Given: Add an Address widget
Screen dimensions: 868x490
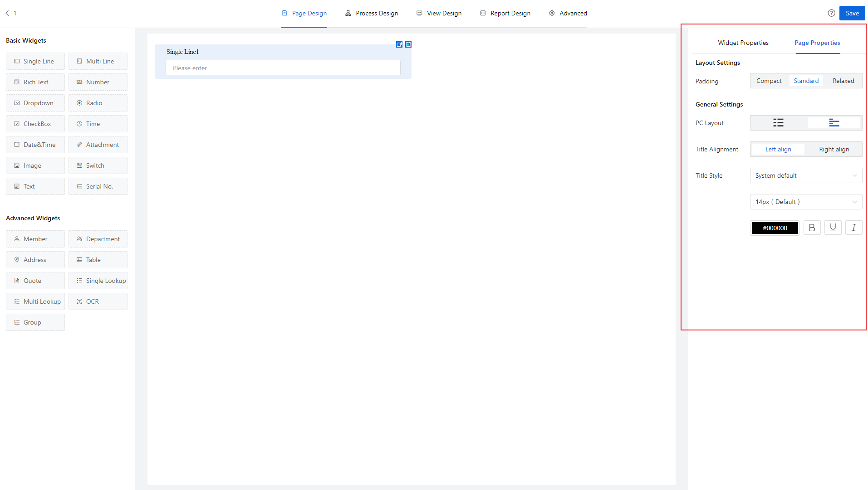Looking at the screenshot, I should [x=35, y=260].
